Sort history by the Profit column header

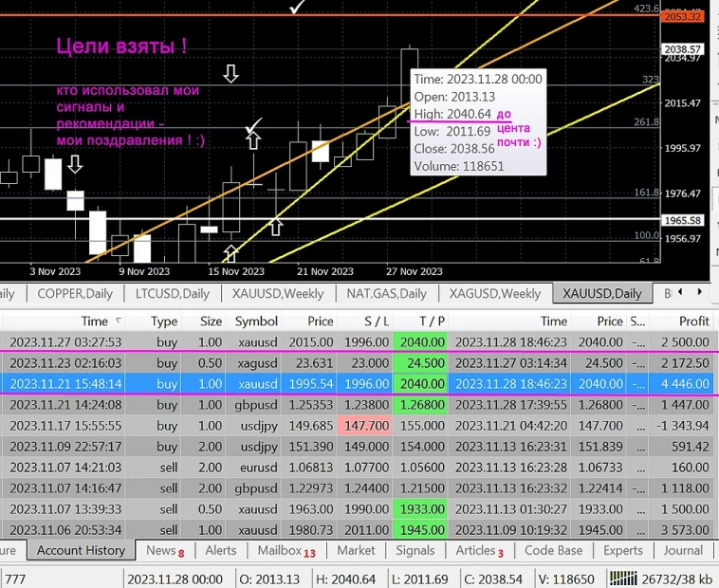(680, 322)
